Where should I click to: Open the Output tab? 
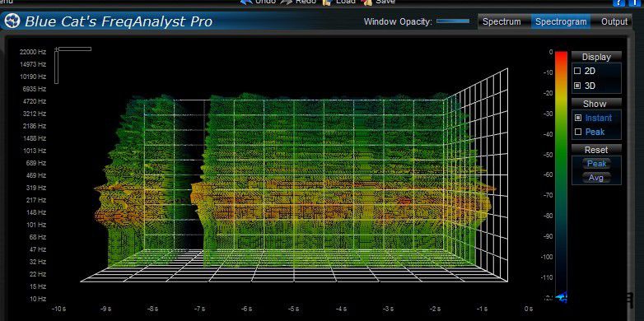614,21
